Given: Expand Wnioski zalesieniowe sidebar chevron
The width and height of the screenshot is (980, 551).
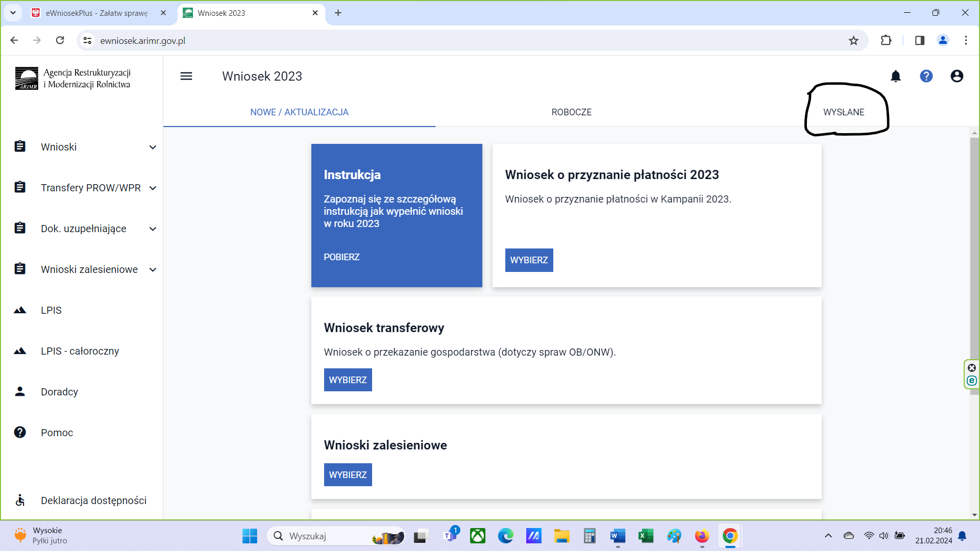Looking at the screenshot, I should click(x=153, y=270).
